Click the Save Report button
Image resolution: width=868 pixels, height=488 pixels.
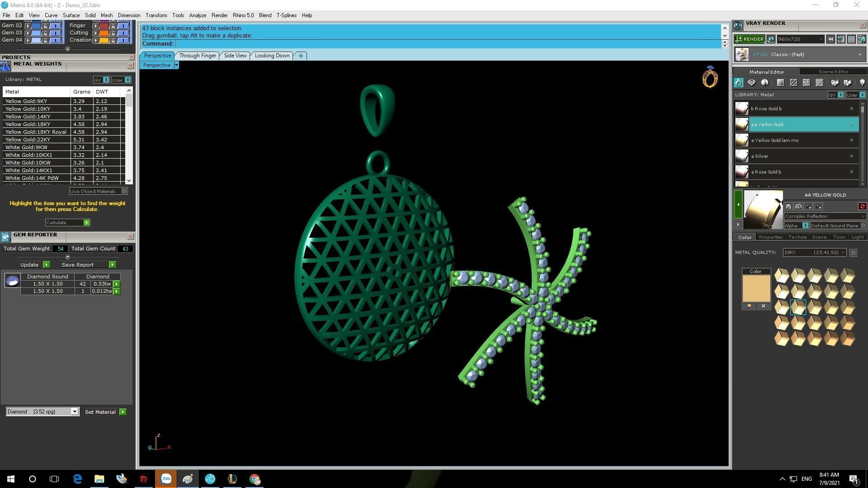pyautogui.click(x=88, y=265)
